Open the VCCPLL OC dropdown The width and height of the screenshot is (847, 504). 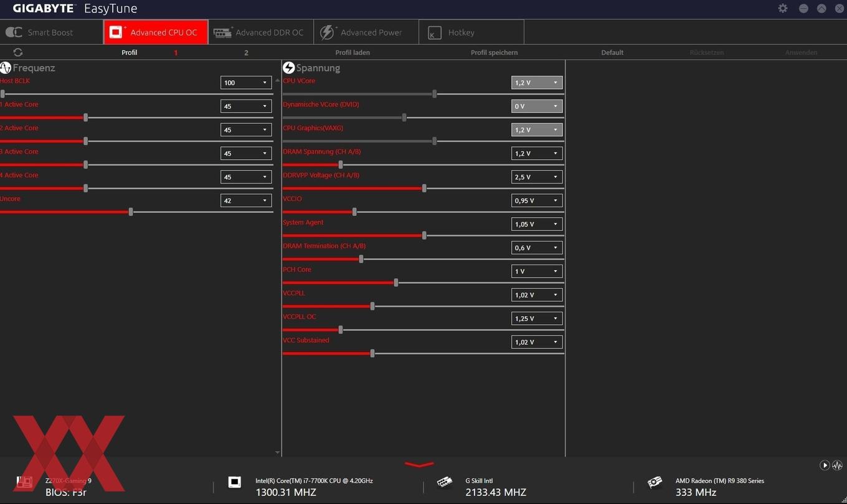click(x=537, y=319)
